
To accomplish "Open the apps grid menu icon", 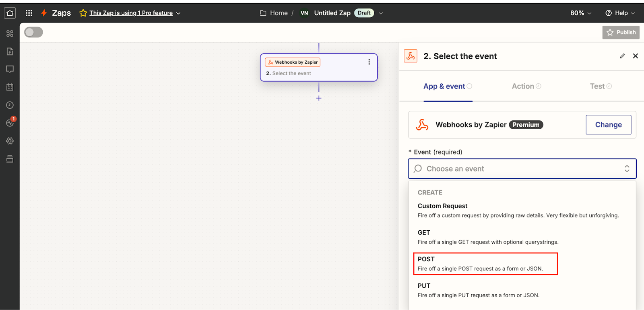I will [x=29, y=13].
